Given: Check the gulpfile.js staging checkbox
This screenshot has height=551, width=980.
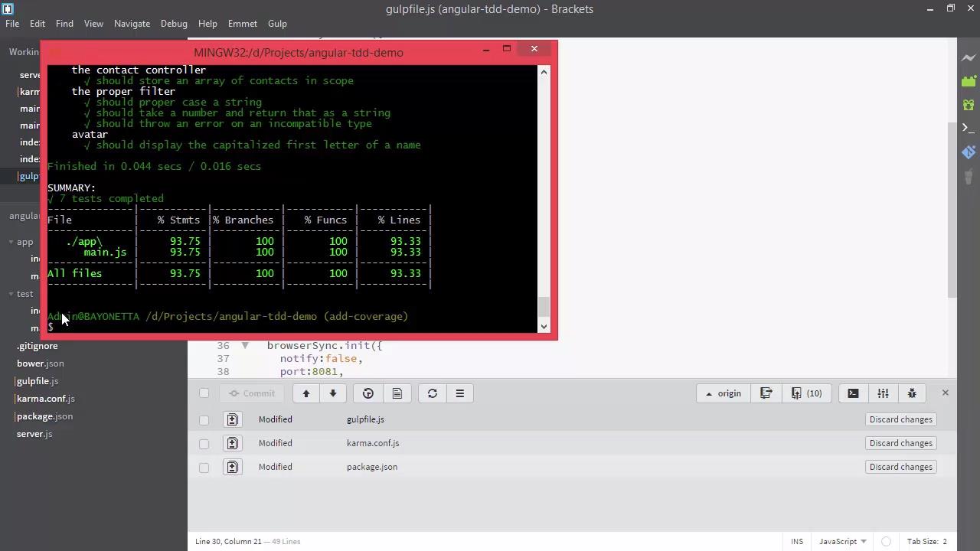Looking at the screenshot, I should click(204, 419).
